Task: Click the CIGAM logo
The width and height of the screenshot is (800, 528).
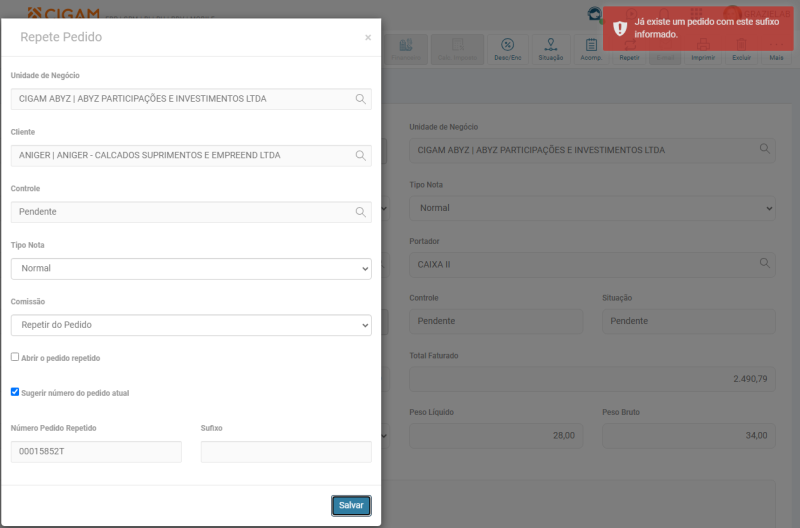Action: [63, 14]
